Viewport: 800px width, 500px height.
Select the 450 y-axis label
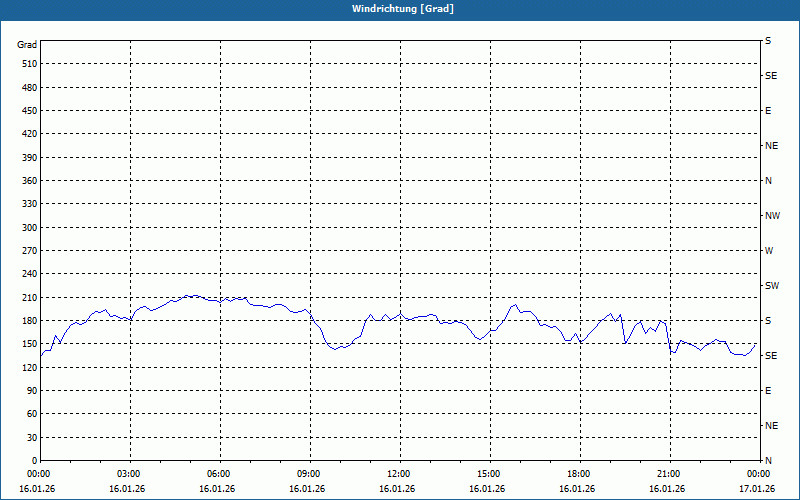point(30,111)
